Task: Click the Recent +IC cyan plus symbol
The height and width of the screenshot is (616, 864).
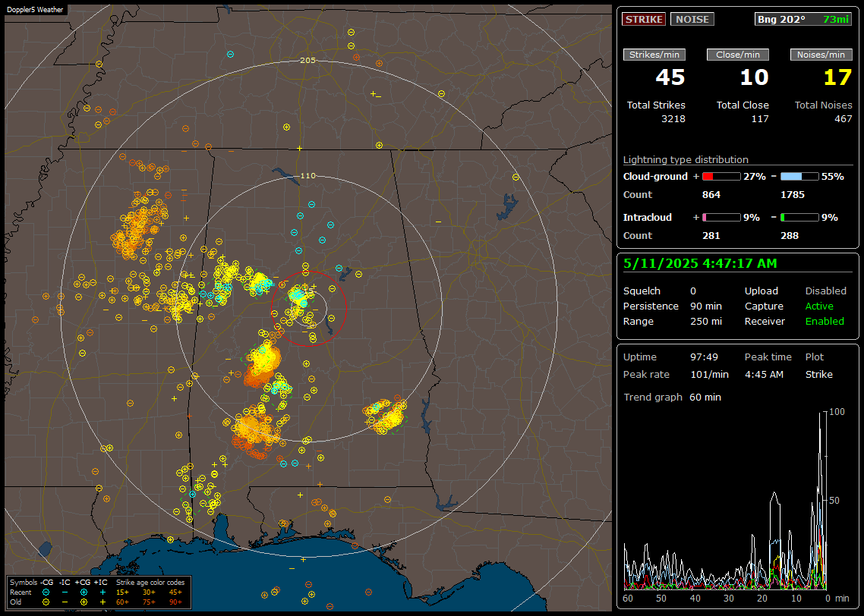Action: pos(102,592)
